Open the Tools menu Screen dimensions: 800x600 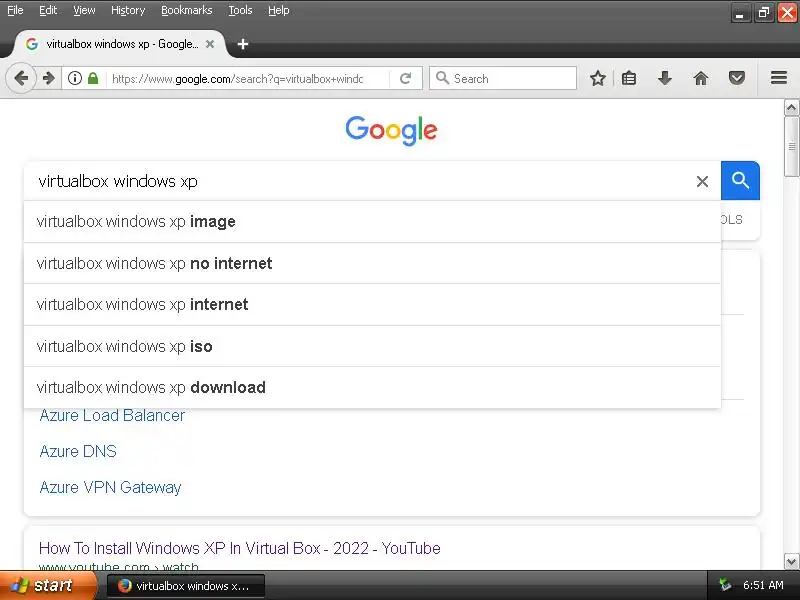tap(240, 10)
